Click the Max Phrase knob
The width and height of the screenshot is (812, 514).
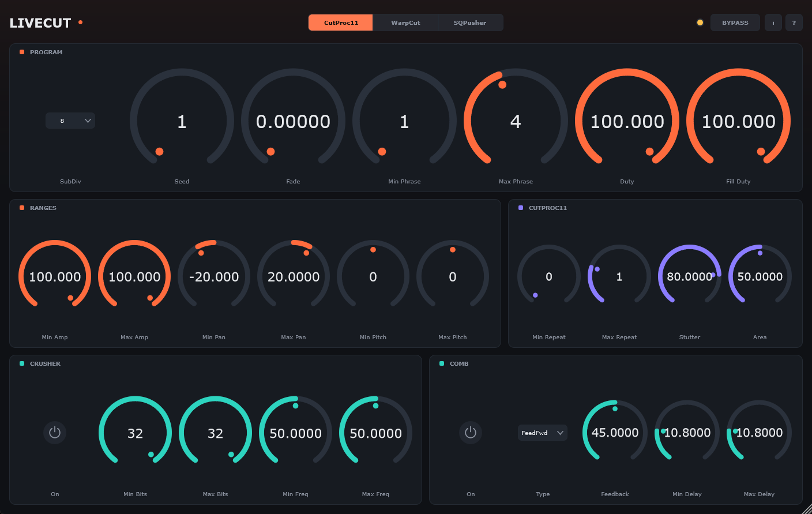(x=516, y=121)
